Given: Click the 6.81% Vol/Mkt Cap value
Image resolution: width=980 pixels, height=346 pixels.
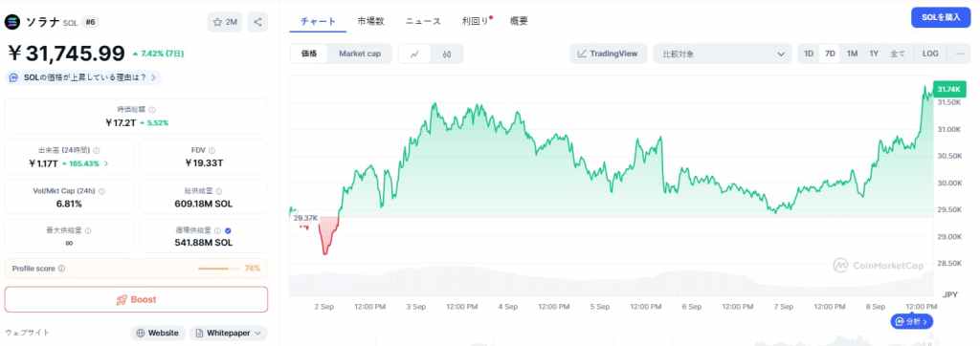Looking at the screenshot, I should click(69, 204).
